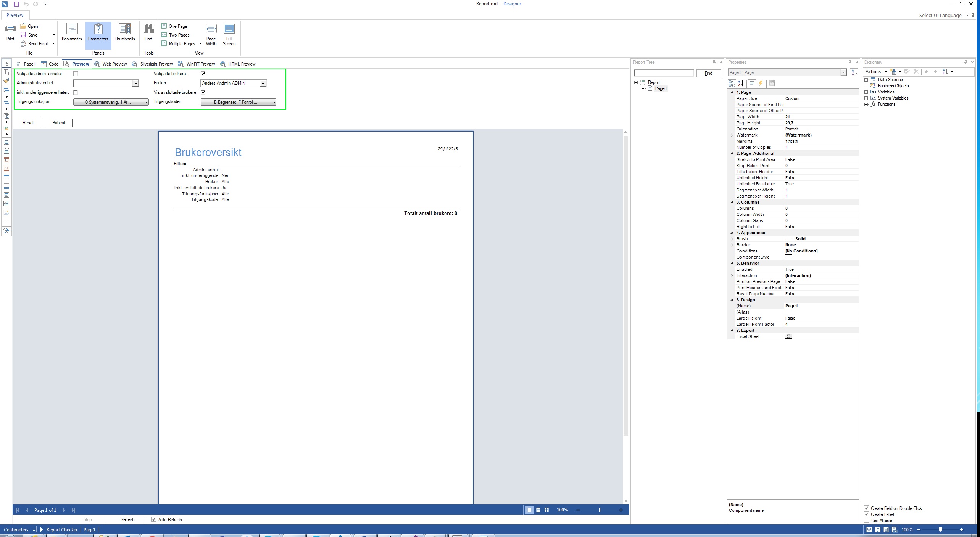Click the Refresh button
The height and width of the screenshot is (537, 980).
(x=127, y=519)
